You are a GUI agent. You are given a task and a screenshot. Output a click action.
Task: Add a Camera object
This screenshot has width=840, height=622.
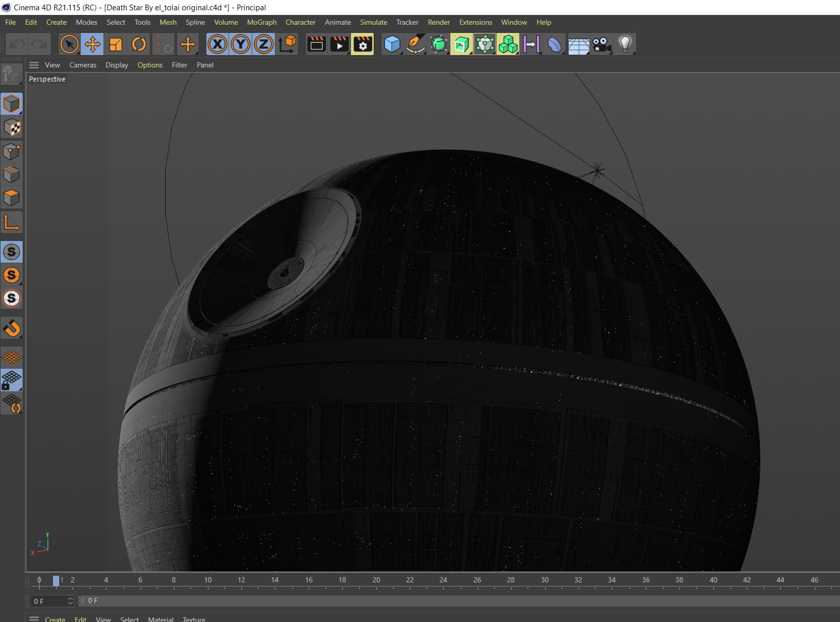(602, 44)
